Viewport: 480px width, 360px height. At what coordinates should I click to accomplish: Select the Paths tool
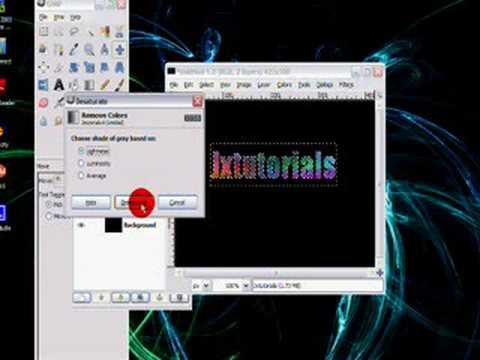pyautogui.click(x=59, y=50)
